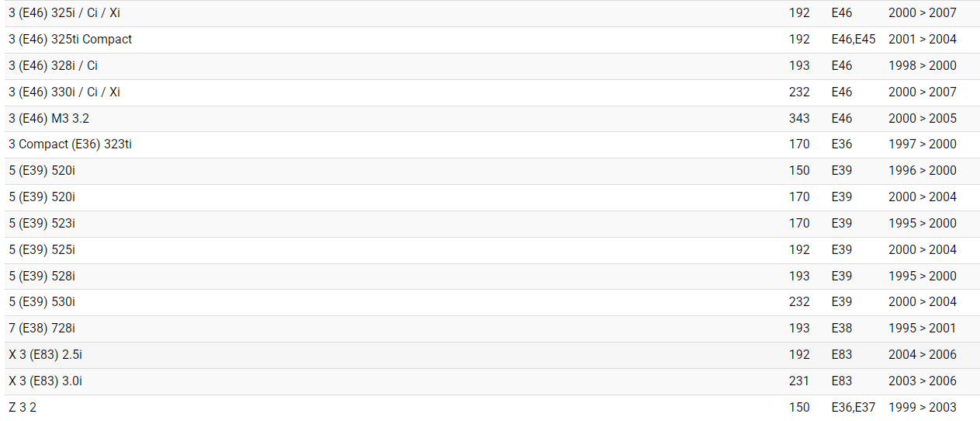Click the 231 power value
The height and width of the screenshot is (421, 980).
798,381
